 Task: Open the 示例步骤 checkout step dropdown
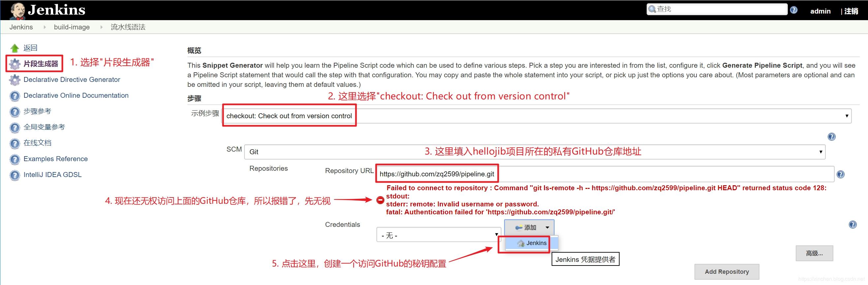(536, 116)
